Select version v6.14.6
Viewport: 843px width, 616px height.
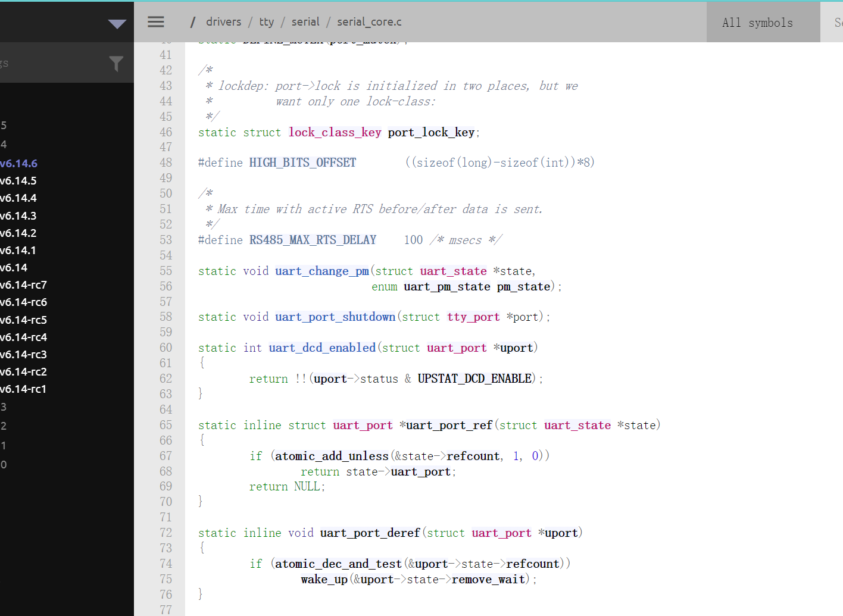point(18,163)
